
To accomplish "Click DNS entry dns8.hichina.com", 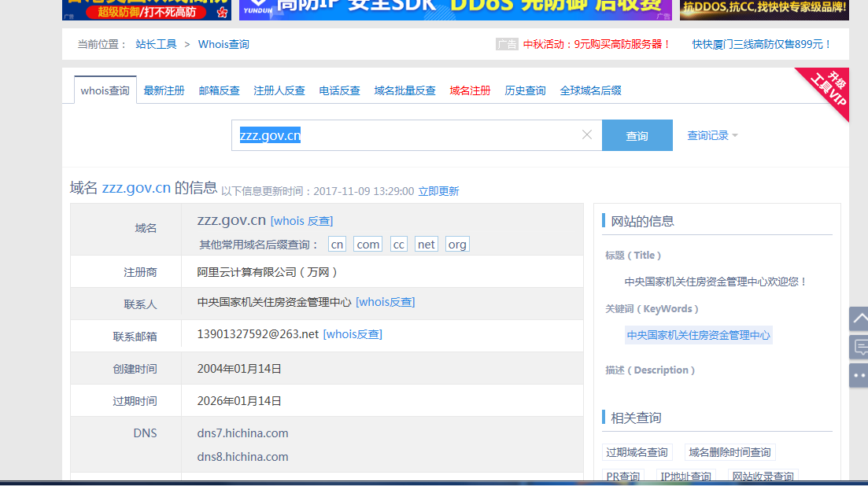I will (242, 457).
